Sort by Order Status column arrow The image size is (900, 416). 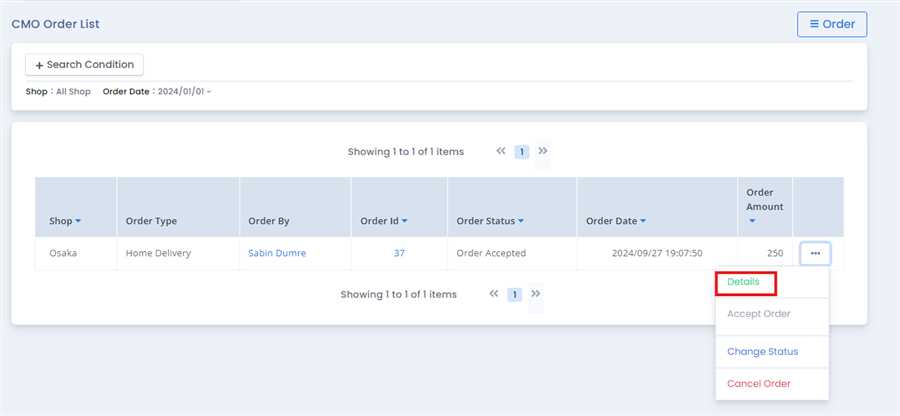pyautogui.click(x=521, y=221)
